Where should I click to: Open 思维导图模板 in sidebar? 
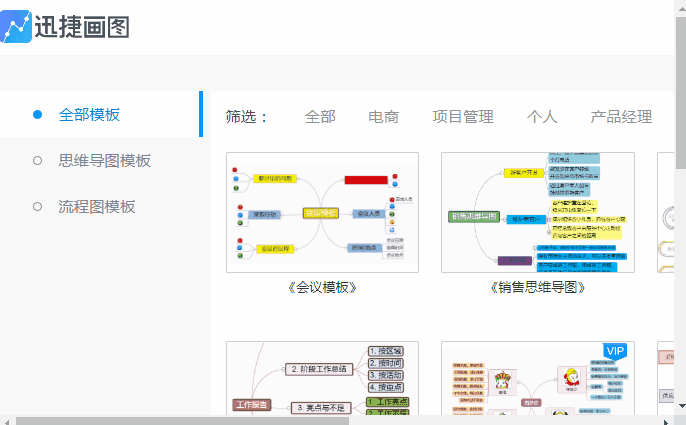click(105, 161)
